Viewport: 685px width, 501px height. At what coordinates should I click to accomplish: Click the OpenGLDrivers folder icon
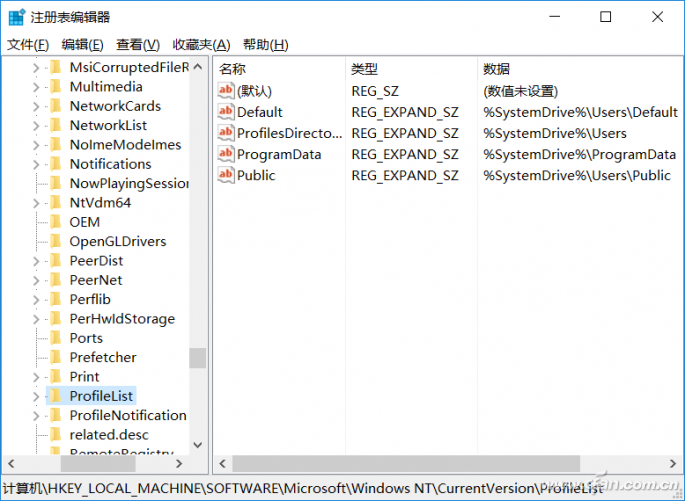56,241
